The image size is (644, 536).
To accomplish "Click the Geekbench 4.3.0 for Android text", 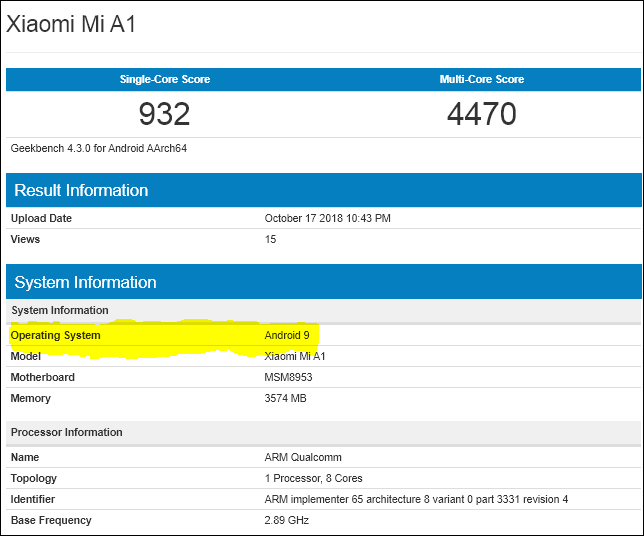I will click(99, 148).
